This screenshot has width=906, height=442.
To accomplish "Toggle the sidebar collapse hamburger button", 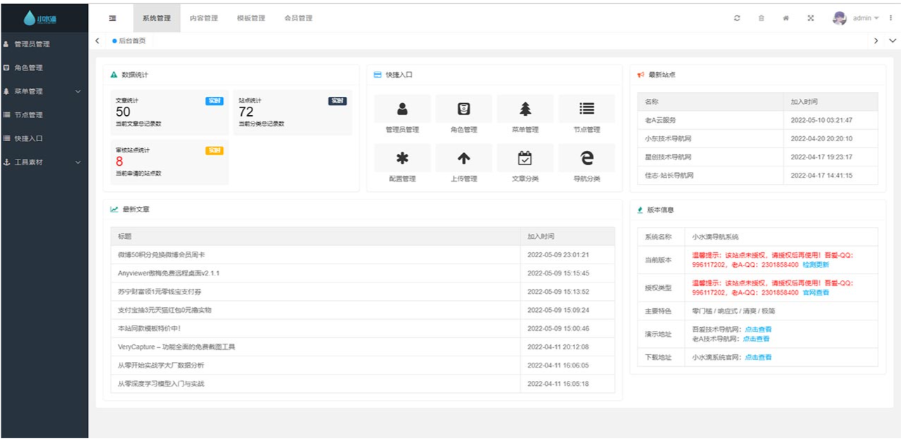I will click(x=112, y=18).
